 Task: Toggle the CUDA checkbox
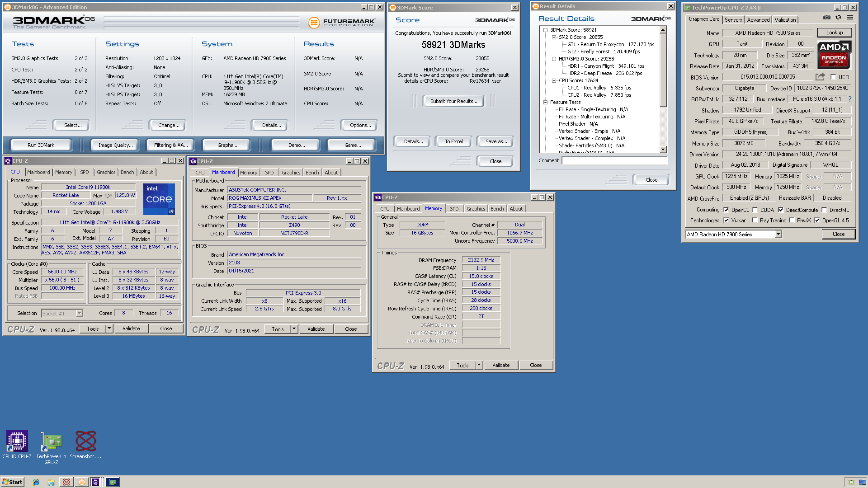[x=755, y=210]
